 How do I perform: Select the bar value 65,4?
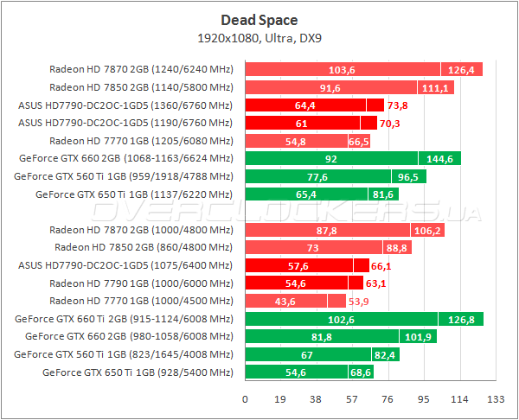306,194
